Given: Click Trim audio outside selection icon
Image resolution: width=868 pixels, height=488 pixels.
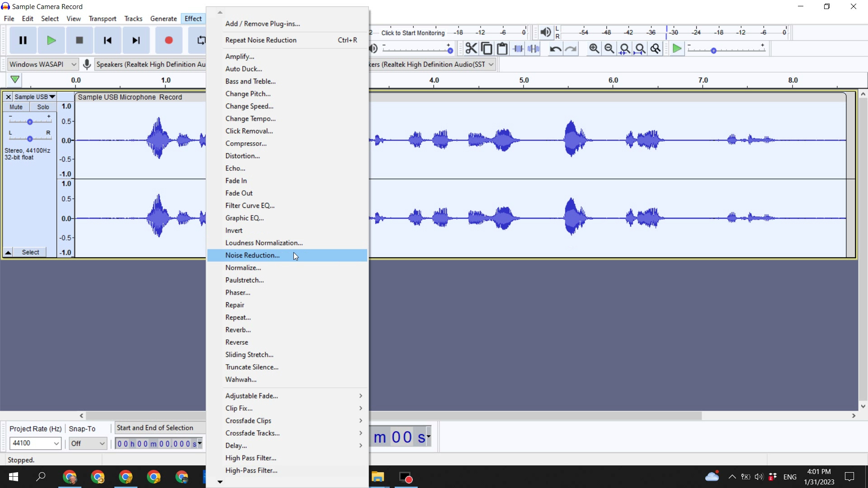Looking at the screenshot, I should click(518, 48).
